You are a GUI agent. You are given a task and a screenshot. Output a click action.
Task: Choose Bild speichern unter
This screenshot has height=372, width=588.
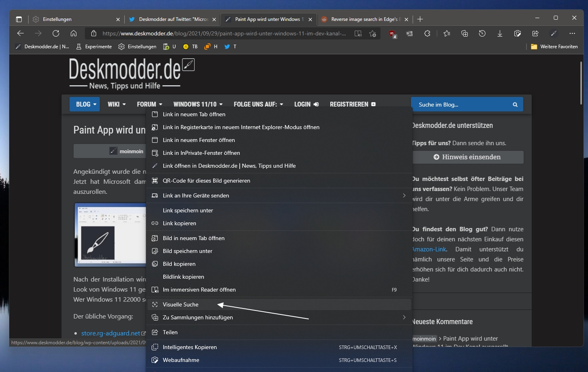click(279, 251)
